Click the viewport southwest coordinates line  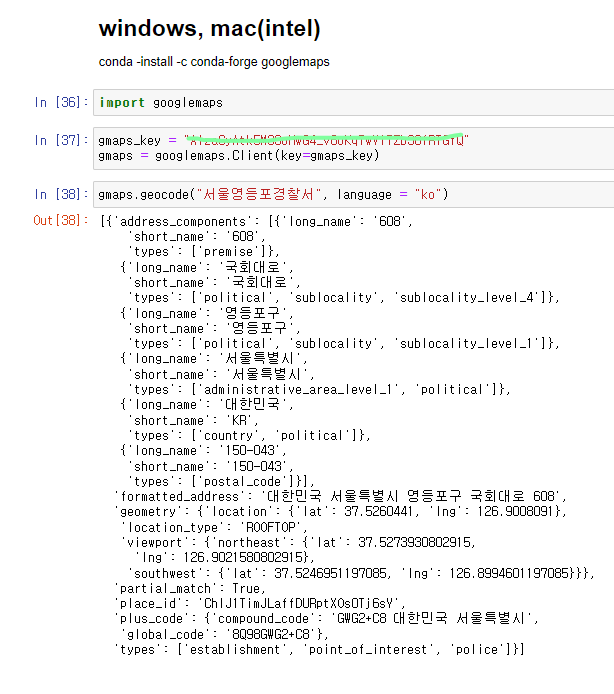tap(361, 574)
